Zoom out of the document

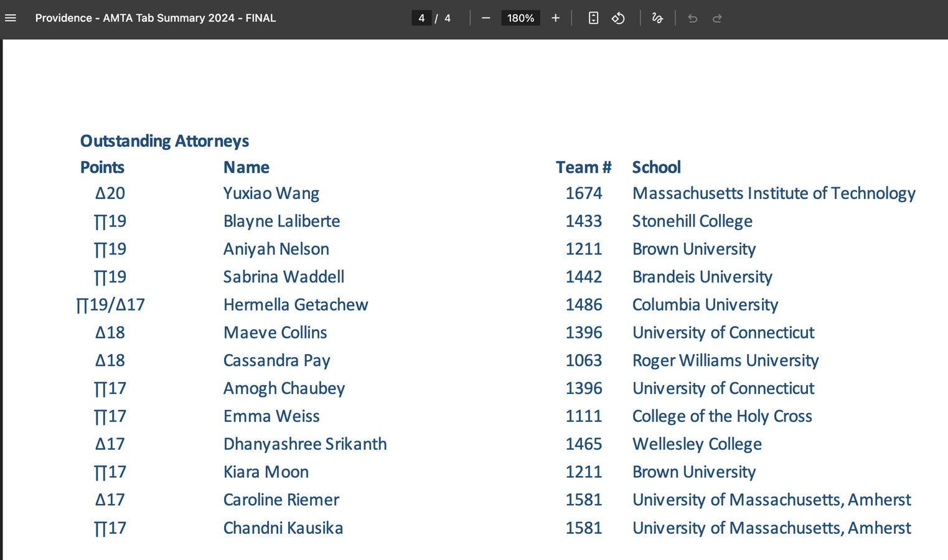486,18
